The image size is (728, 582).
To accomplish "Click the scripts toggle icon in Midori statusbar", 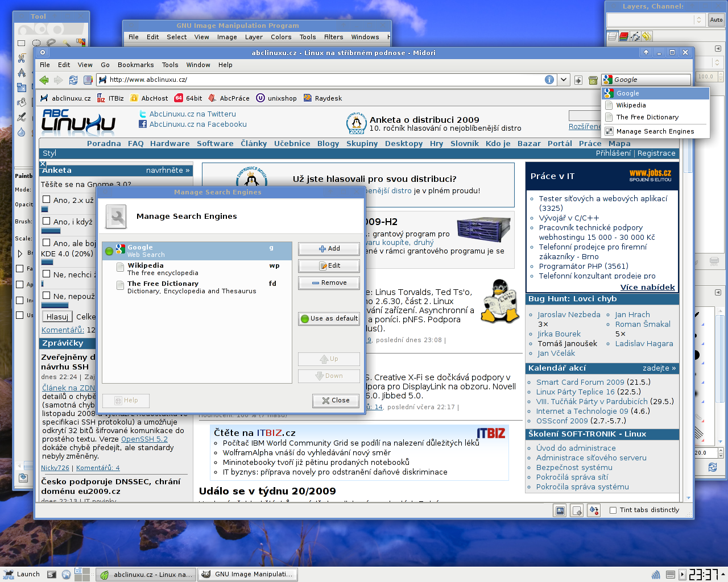I will click(x=577, y=510).
